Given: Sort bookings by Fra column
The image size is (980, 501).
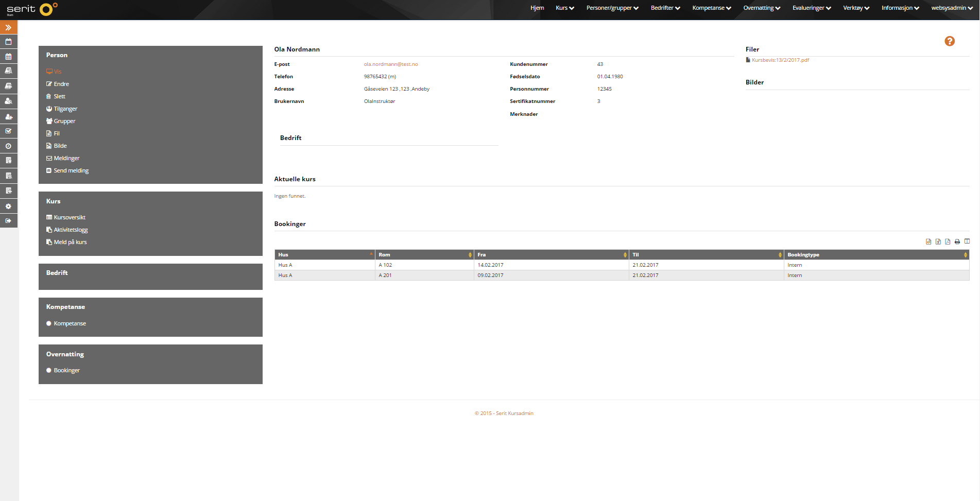Looking at the screenshot, I should click(551, 255).
